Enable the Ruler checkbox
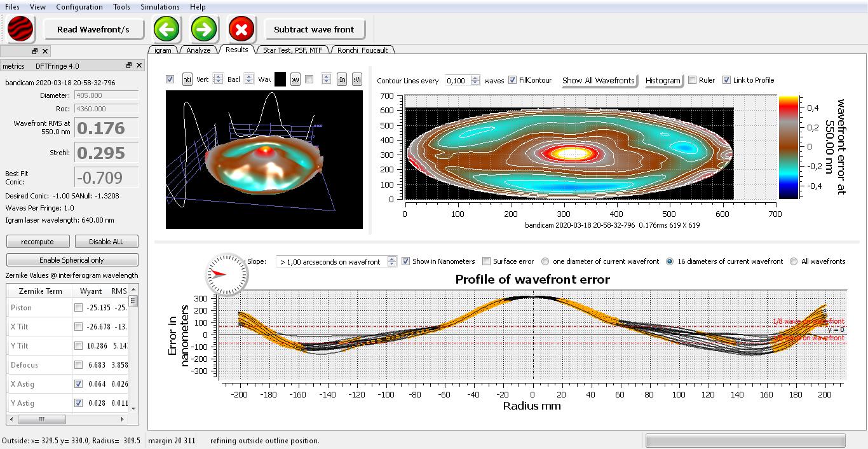The height and width of the screenshot is (449, 868). tap(693, 80)
